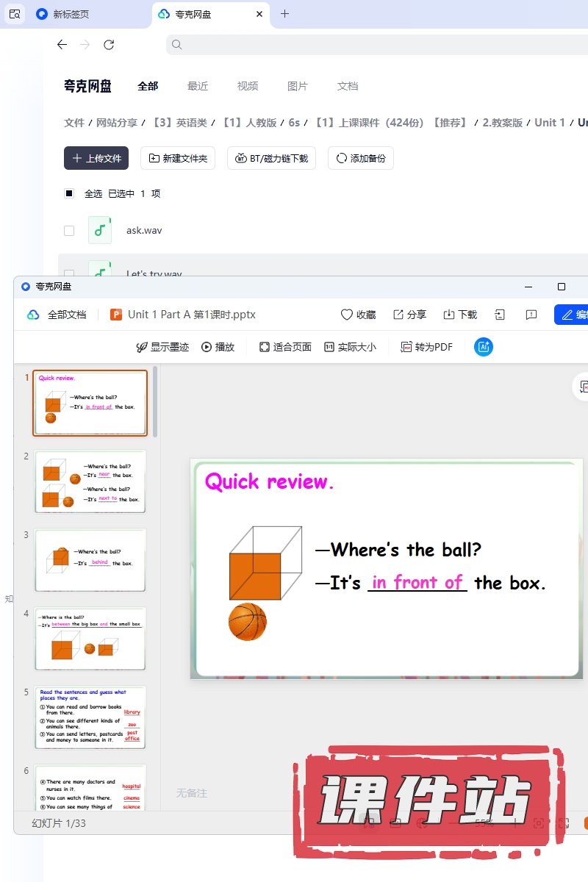Check the box beside ask.wav
Screen dimensions: 588x882
(69, 231)
